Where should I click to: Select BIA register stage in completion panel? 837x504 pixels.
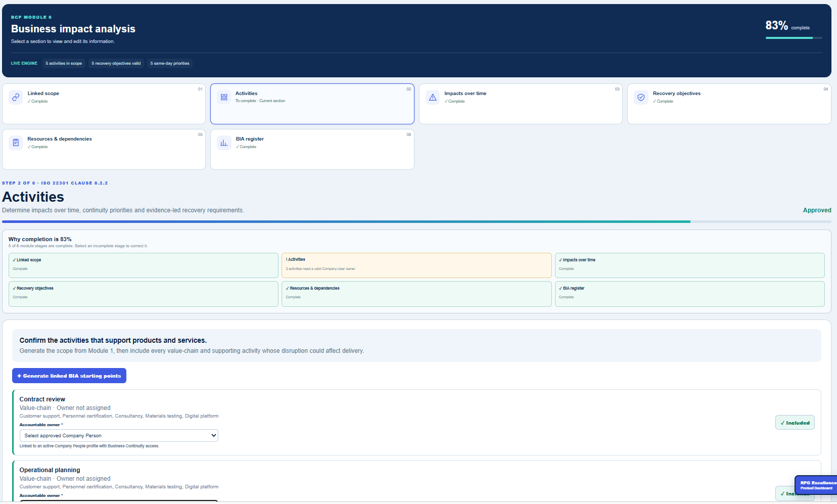coord(689,294)
